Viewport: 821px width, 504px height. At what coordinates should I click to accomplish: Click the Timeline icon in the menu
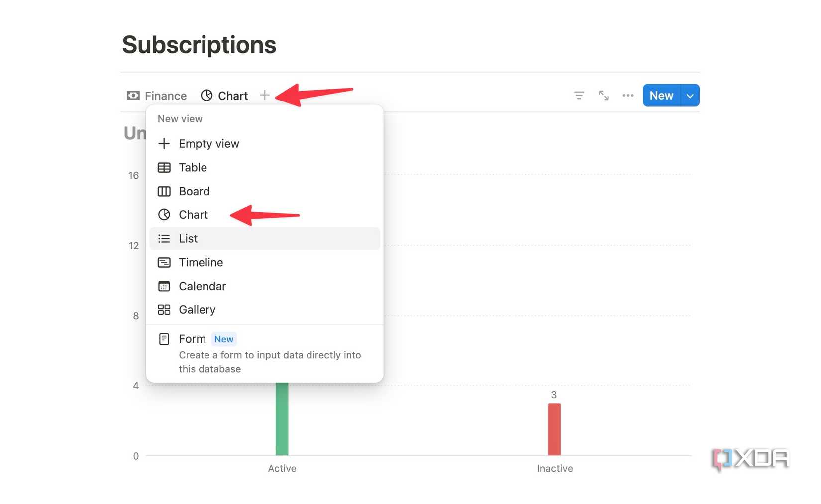(x=164, y=262)
